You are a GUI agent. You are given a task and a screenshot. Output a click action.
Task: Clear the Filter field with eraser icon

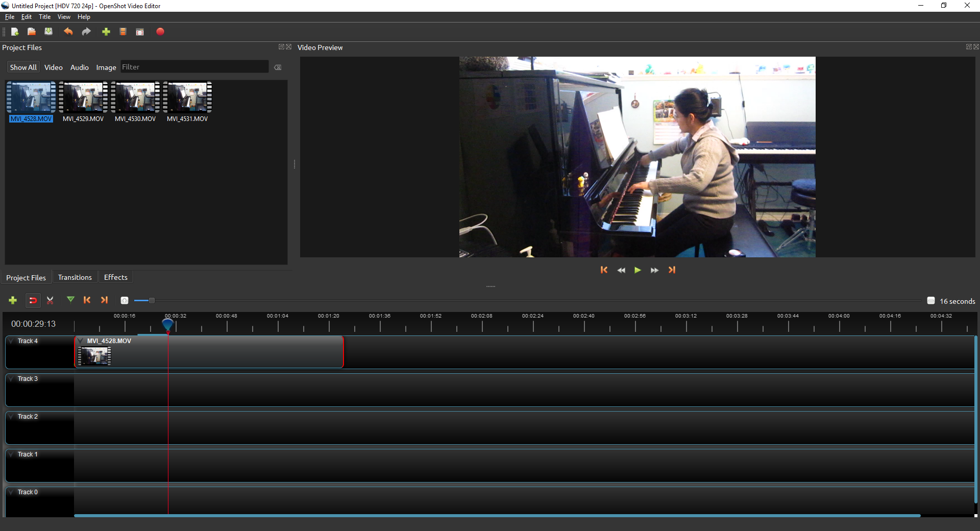coord(278,67)
